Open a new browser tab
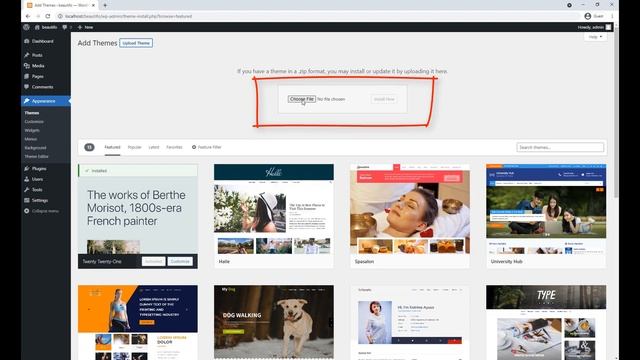This screenshot has height=360, width=640. [x=105, y=5]
